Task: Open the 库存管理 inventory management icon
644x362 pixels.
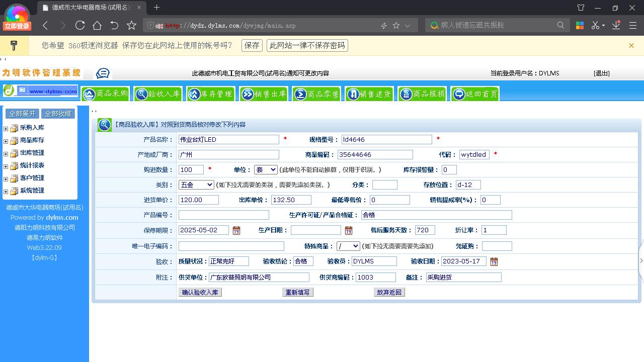Action: click(211, 94)
